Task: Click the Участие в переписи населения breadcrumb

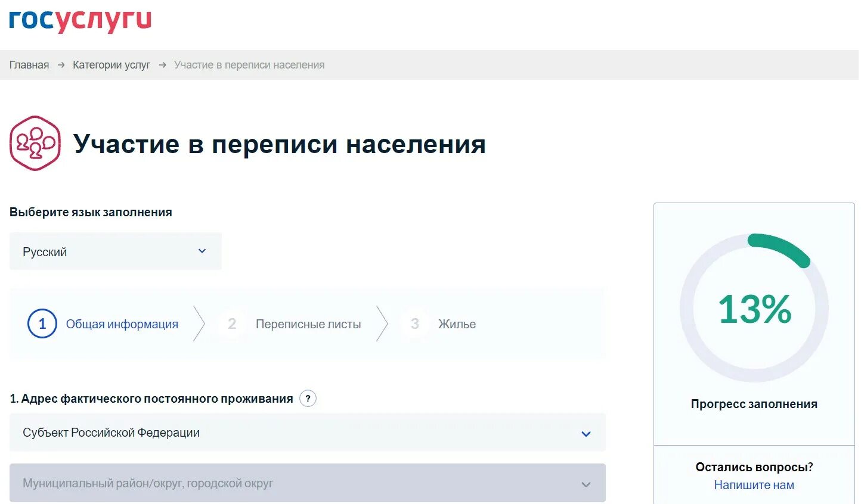Action: (x=249, y=65)
